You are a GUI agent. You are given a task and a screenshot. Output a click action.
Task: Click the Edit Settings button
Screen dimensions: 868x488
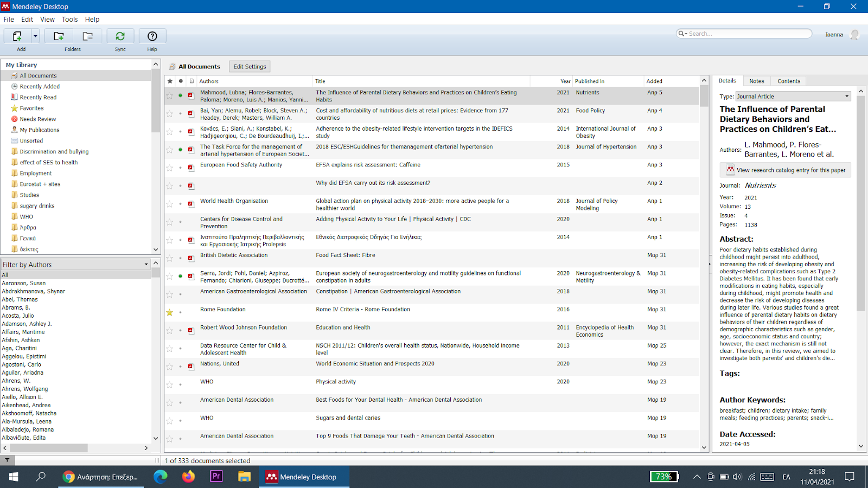tap(250, 67)
